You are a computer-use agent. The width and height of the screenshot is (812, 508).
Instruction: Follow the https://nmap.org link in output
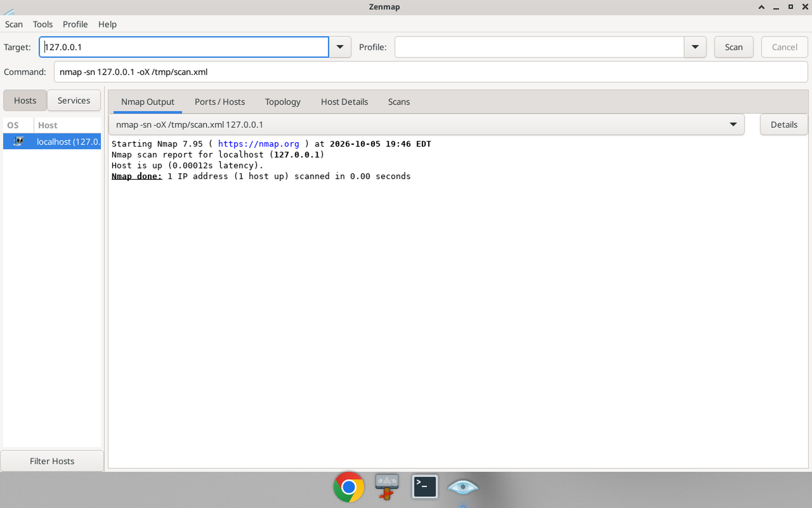pos(258,144)
